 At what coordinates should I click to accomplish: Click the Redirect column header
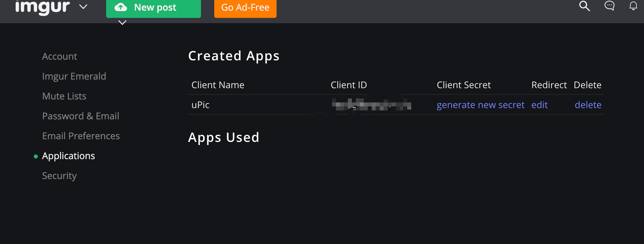(x=549, y=85)
